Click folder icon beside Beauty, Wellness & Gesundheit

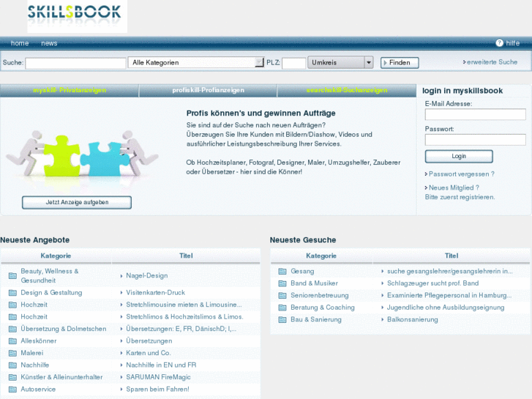pos(12,276)
